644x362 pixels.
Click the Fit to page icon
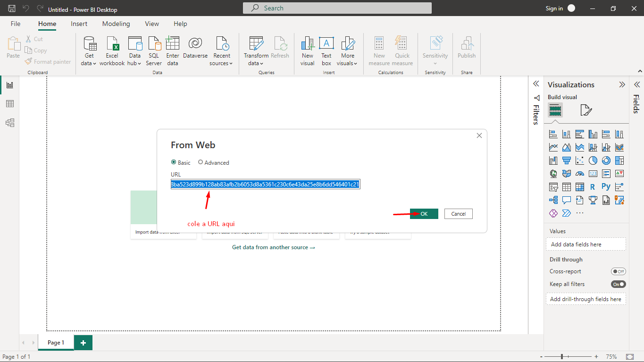click(x=630, y=357)
